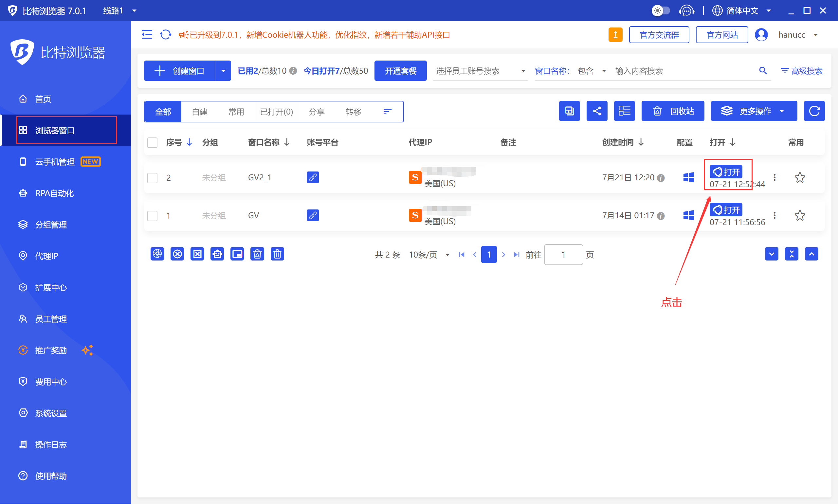Click the go-to page number field

click(x=563, y=255)
